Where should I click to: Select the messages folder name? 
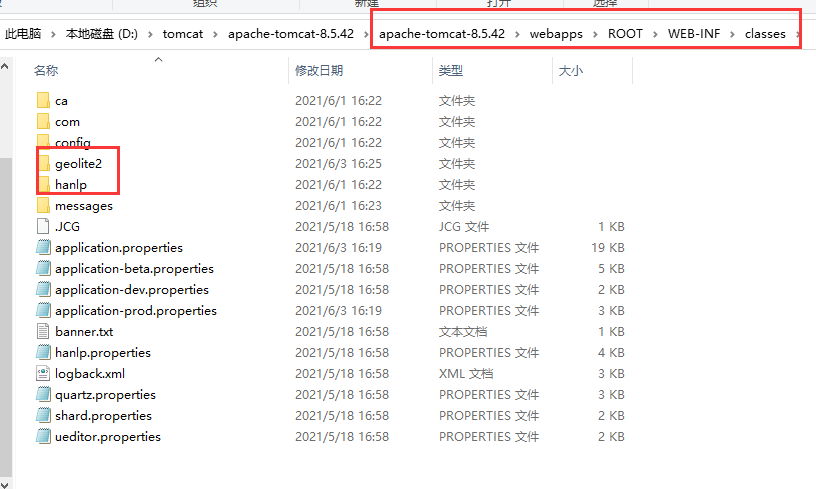84,205
